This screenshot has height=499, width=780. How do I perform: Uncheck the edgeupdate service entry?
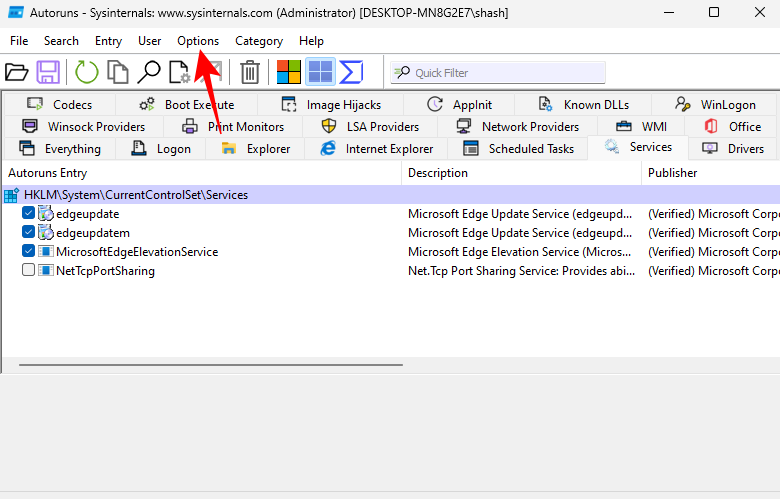pos(28,213)
